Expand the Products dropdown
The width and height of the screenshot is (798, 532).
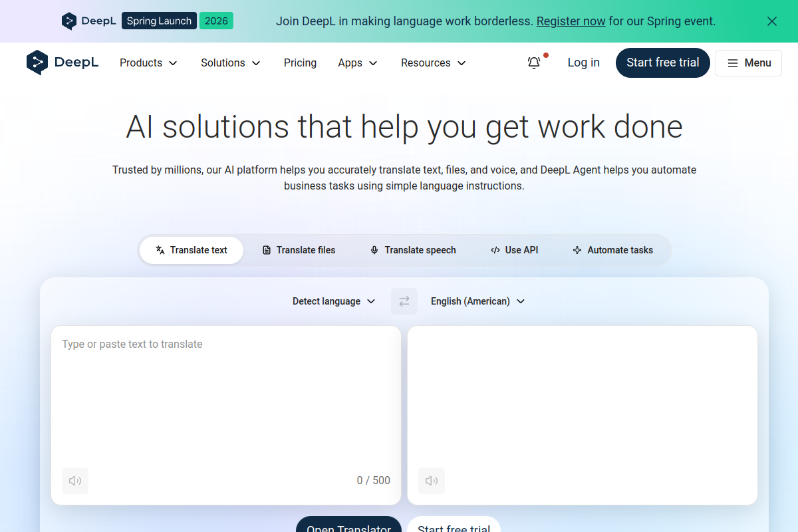pyautogui.click(x=148, y=63)
